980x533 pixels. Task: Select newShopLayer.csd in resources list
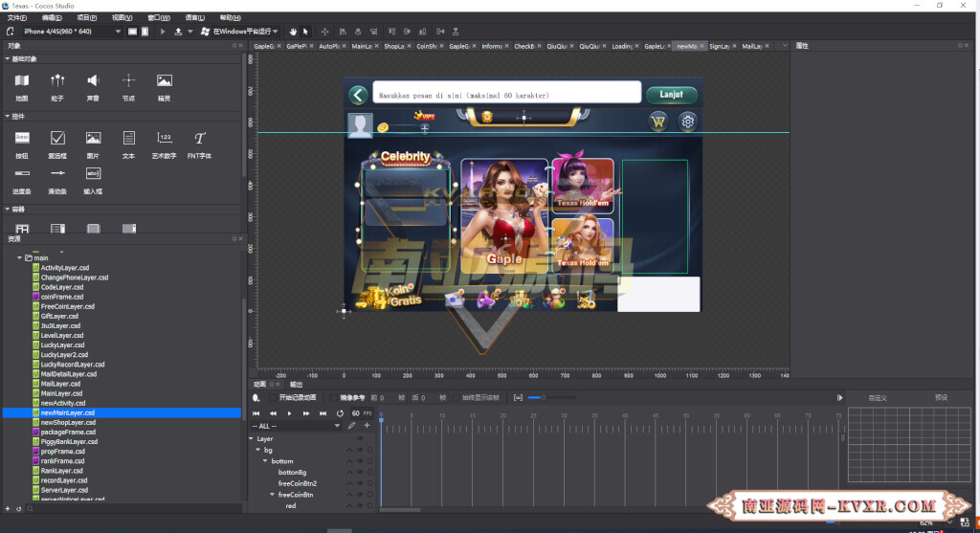click(68, 422)
